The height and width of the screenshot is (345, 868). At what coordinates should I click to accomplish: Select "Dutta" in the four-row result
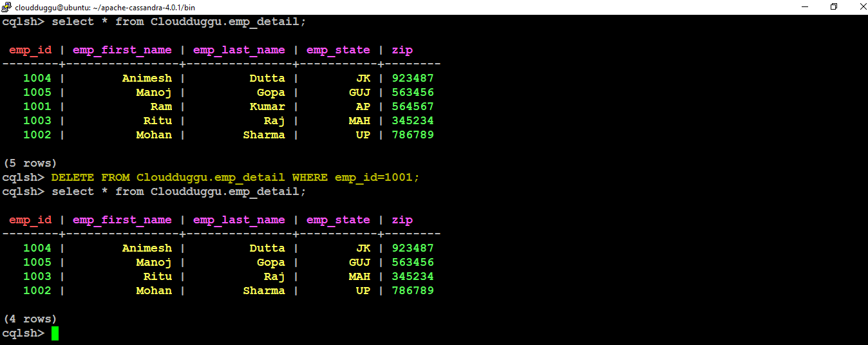point(267,248)
